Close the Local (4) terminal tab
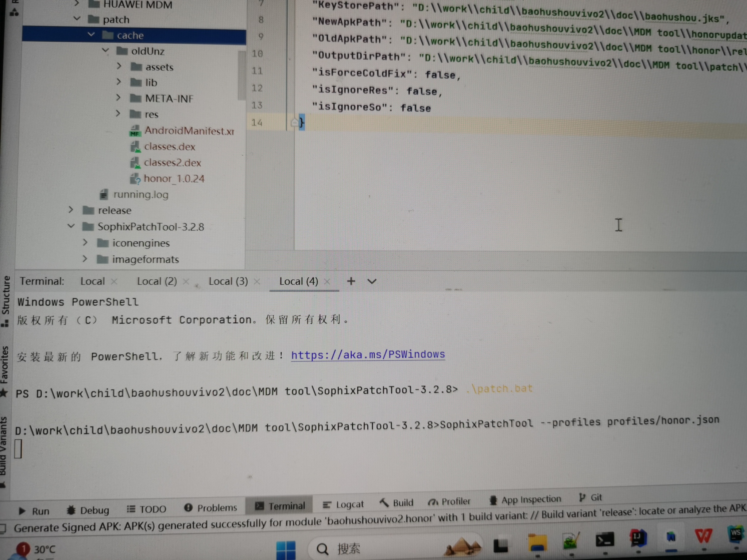The height and width of the screenshot is (560, 747). (x=327, y=281)
